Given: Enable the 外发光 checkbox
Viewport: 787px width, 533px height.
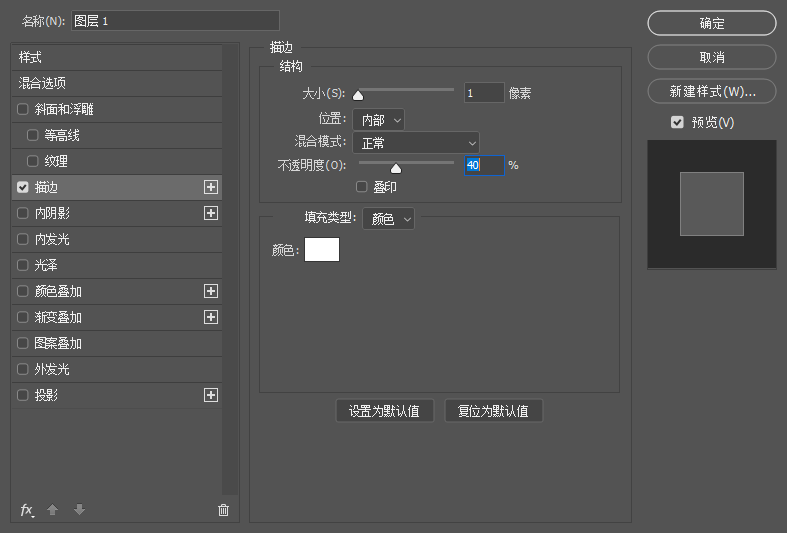Looking at the screenshot, I should coord(23,369).
